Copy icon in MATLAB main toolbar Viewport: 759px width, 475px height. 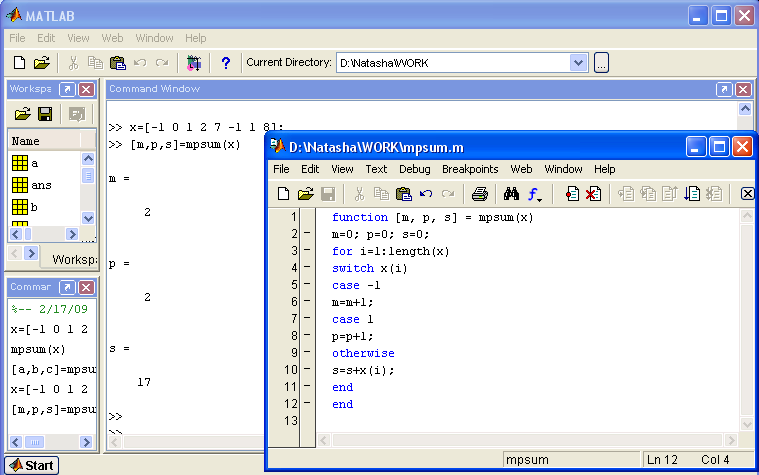click(x=95, y=62)
